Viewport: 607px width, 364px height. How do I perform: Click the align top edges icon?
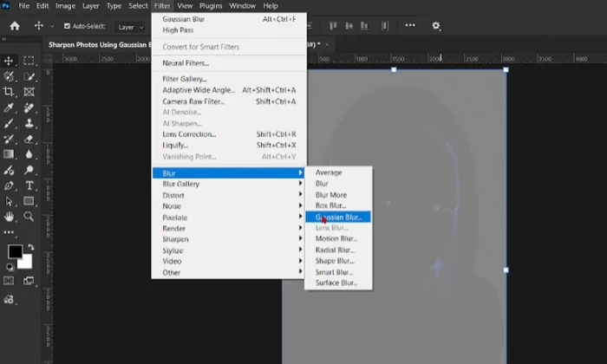pyautogui.click(x=332, y=26)
